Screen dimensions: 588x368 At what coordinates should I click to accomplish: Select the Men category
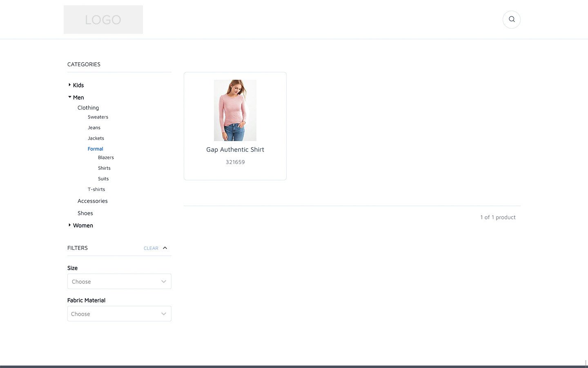[78, 97]
